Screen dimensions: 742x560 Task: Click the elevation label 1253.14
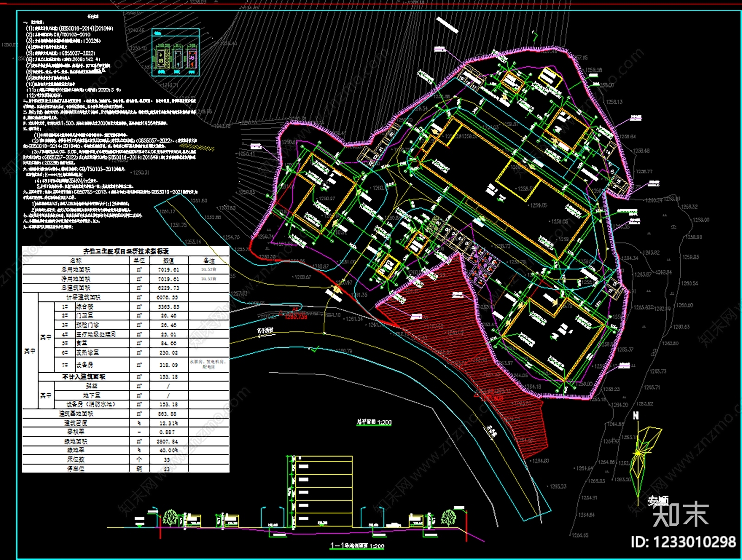click(x=193, y=242)
